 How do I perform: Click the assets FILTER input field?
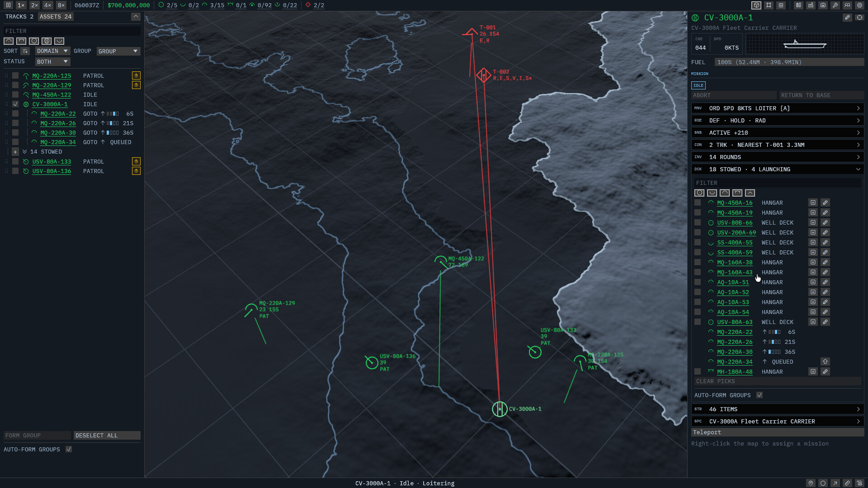click(x=72, y=31)
